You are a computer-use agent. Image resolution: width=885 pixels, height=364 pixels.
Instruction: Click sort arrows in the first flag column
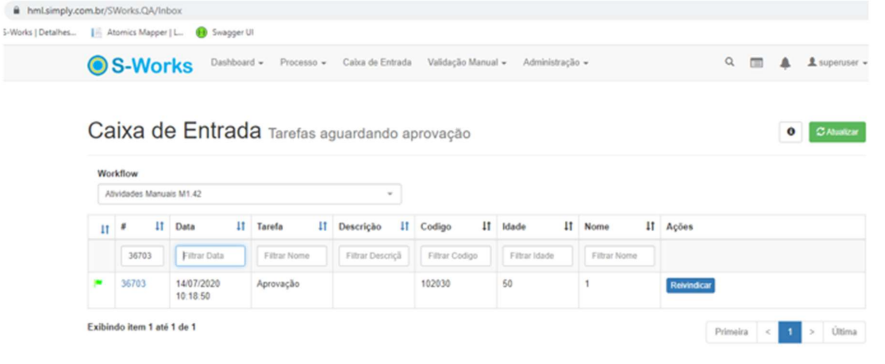[104, 229]
